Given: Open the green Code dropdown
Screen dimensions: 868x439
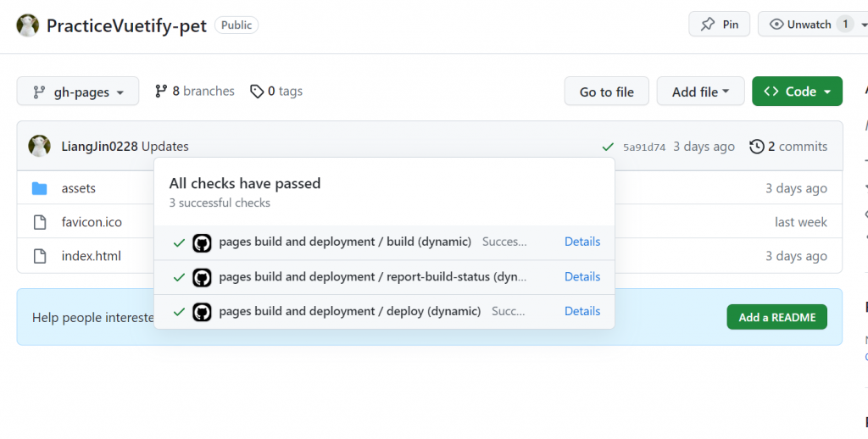Looking at the screenshot, I should click(797, 92).
